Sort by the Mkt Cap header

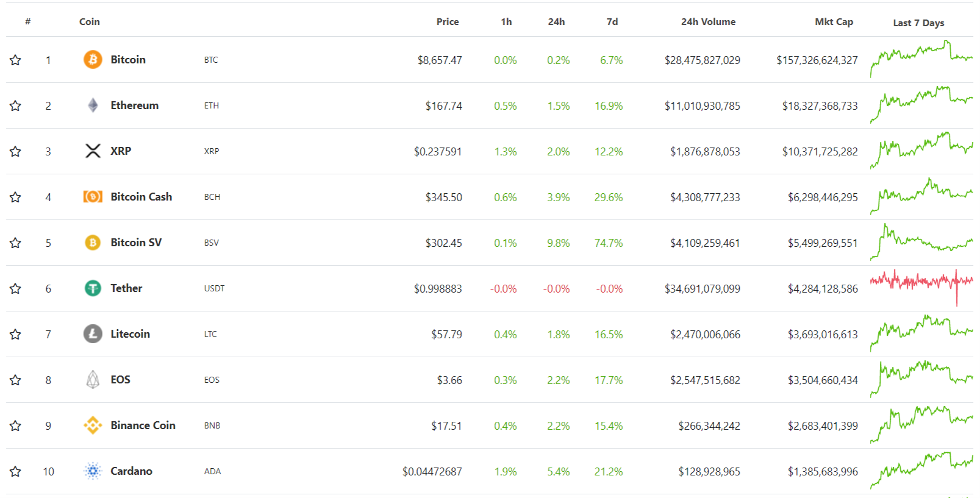pos(834,21)
